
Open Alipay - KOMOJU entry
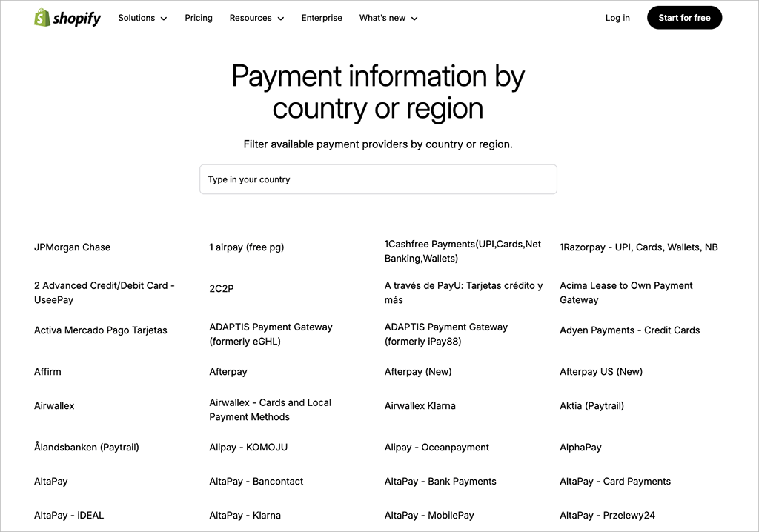point(248,448)
